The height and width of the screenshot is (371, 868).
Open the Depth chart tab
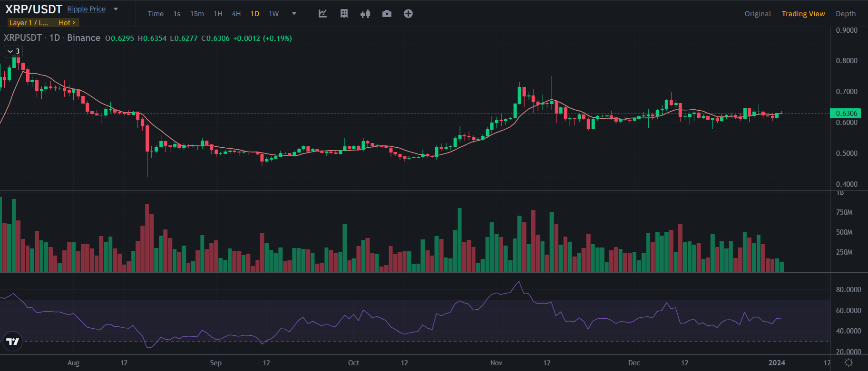pos(845,14)
